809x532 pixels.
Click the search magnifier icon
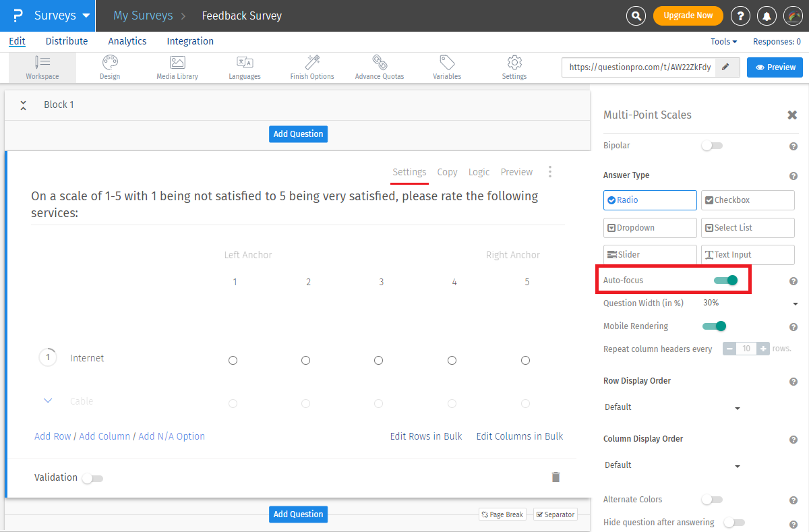(635, 16)
